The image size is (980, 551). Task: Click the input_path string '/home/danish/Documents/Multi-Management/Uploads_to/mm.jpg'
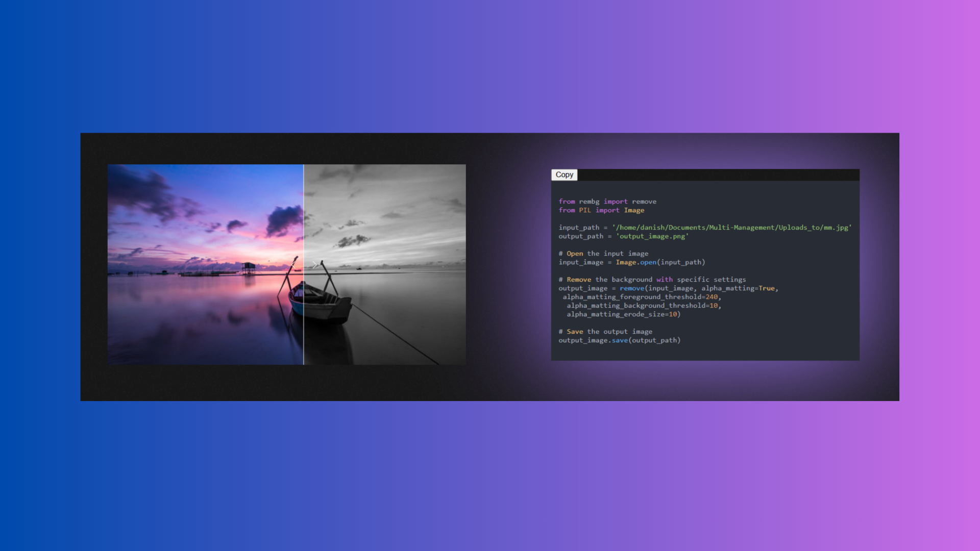tap(731, 228)
